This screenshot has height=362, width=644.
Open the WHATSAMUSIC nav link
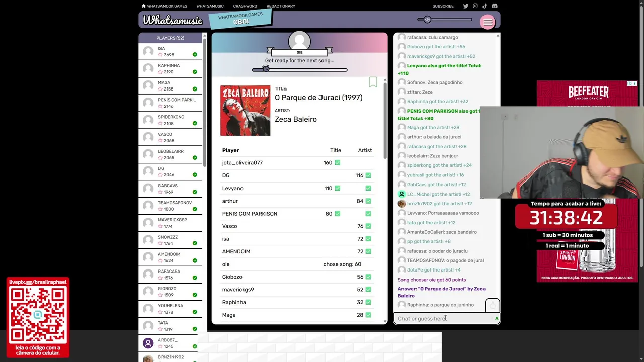click(x=210, y=6)
